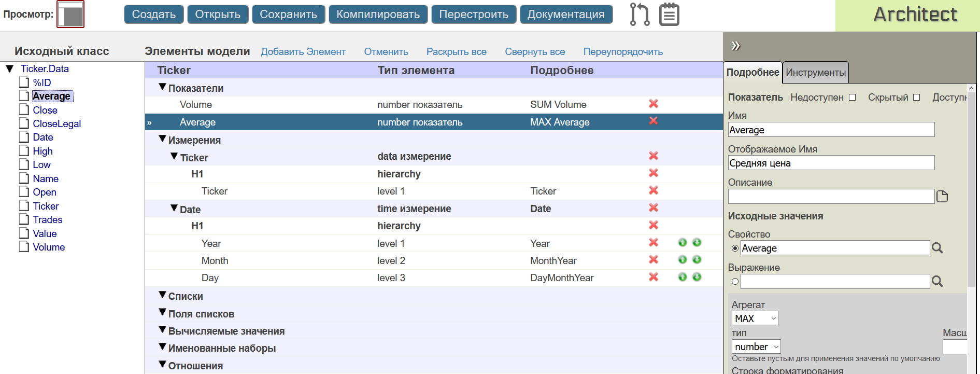Click the Добавить Элемент link
Image resolution: width=980 pixels, height=374 pixels.
[303, 52]
